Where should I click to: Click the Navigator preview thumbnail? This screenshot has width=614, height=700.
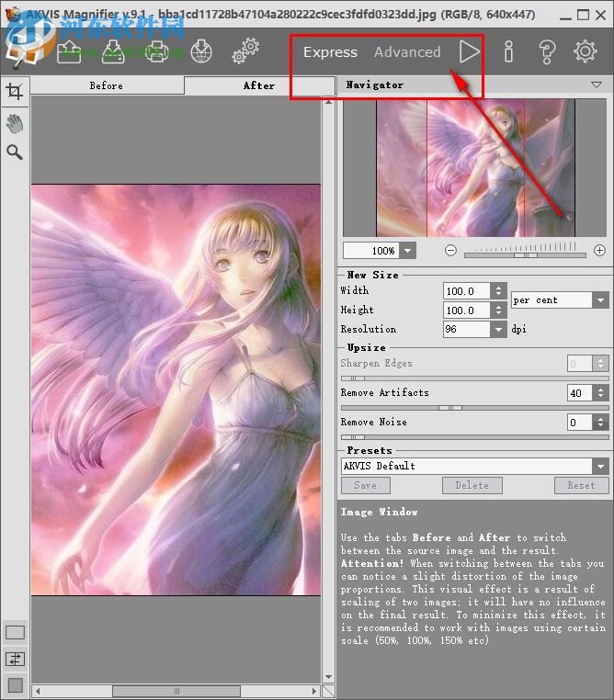tap(475, 168)
